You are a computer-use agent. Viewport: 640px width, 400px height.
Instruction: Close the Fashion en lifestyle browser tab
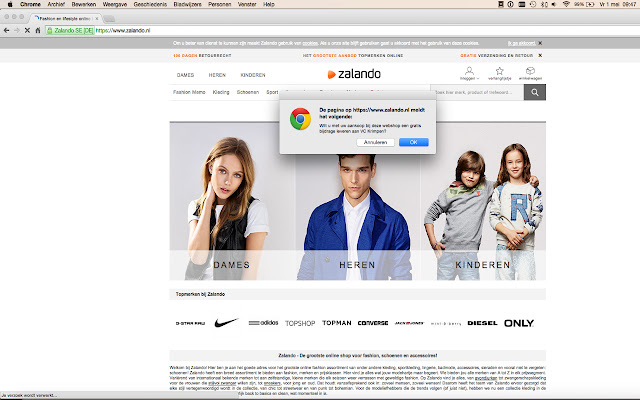coord(97,18)
